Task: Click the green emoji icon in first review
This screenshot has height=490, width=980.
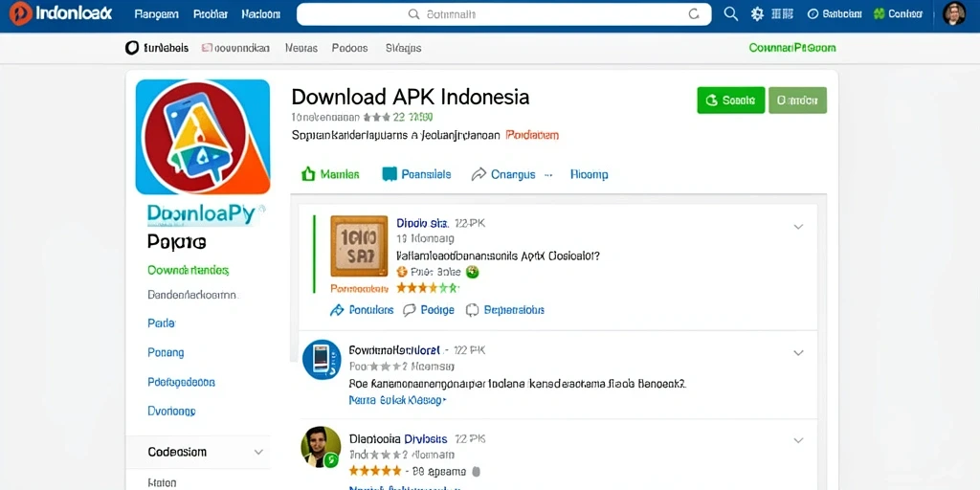Action: [473, 272]
